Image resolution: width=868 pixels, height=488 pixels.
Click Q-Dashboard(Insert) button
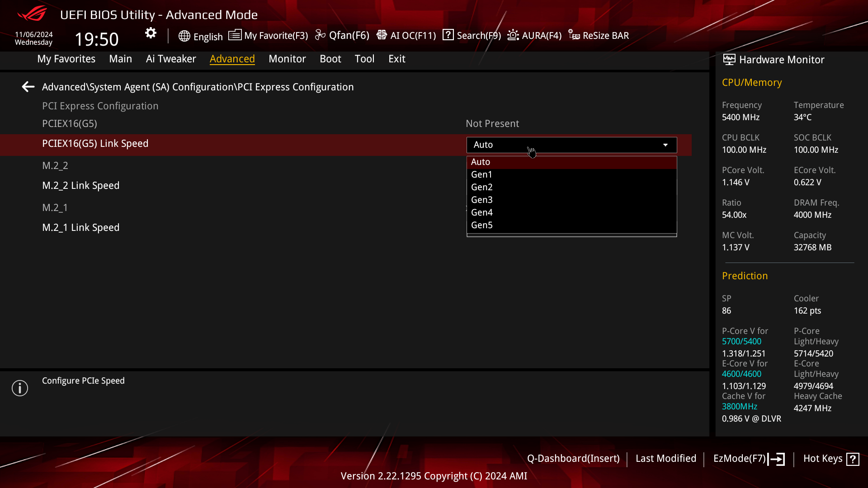pyautogui.click(x=573, y=459)
